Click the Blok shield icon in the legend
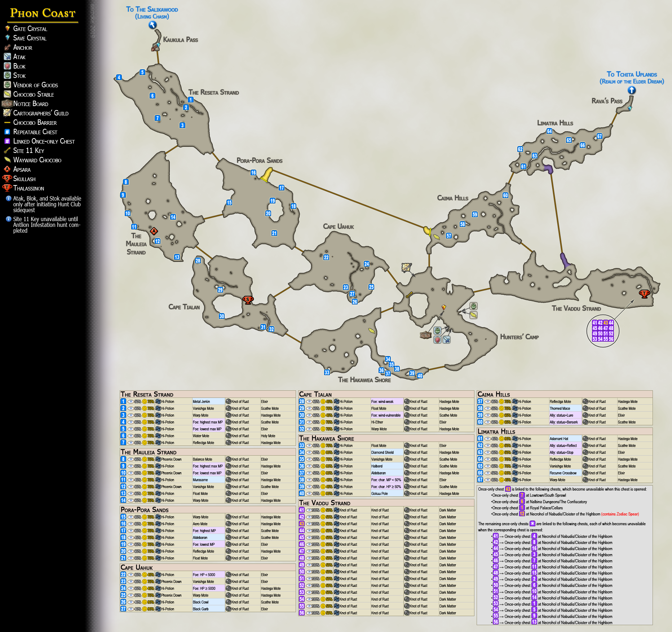This screenshot has width=672, height=632. coord(7,66)
